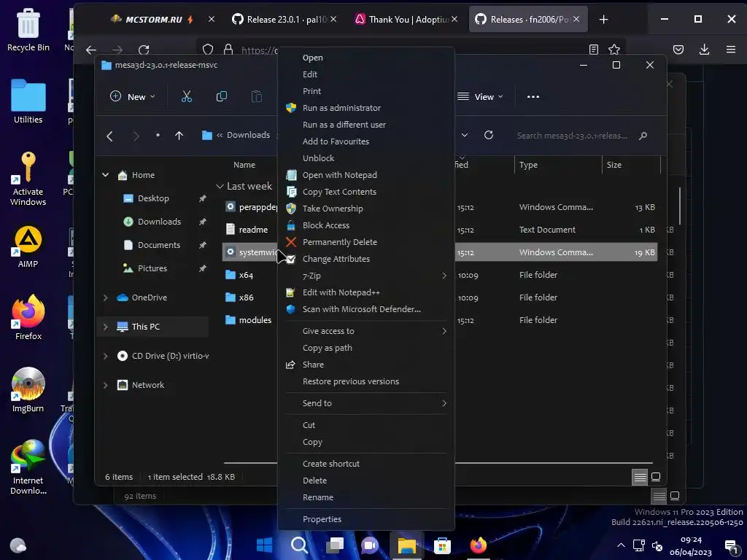Select Open with Notepad in context menu
747x560 pixels.
point(366,175)
